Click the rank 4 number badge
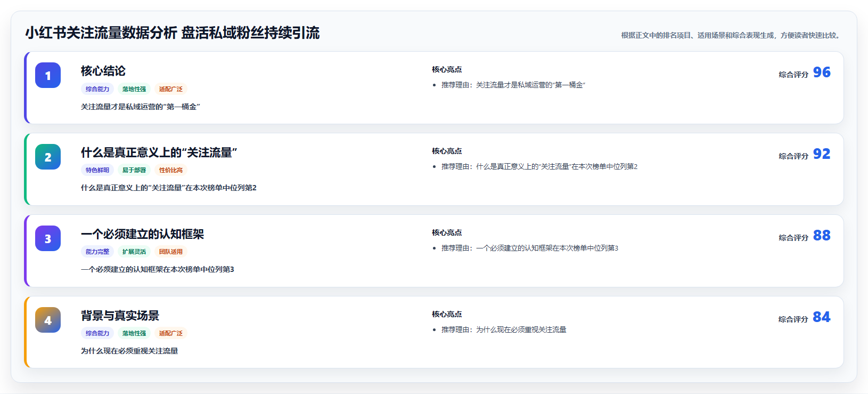Screen dimensions: 868x394 tap(48, 320)
